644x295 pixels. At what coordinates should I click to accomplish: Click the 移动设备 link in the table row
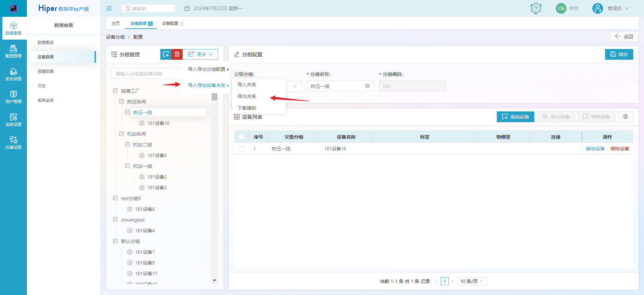(595, 149)
